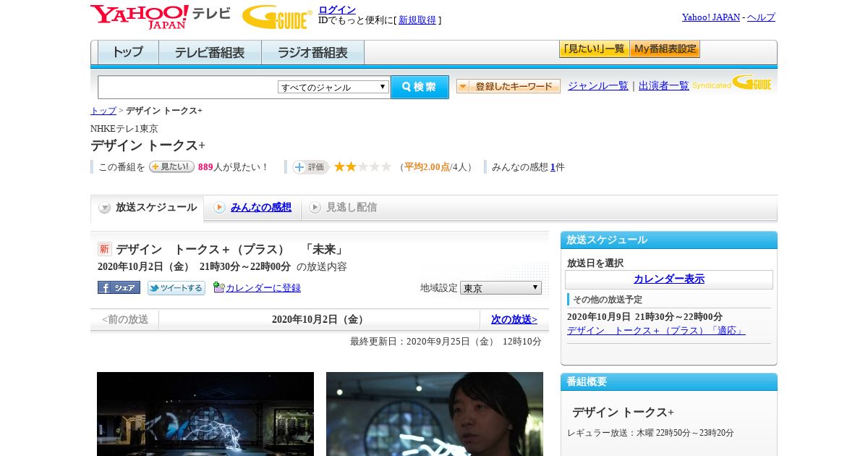
Task: Open the テレビ番組表 navigation tab
Action: pyautogui.click(x=210, y=52)
